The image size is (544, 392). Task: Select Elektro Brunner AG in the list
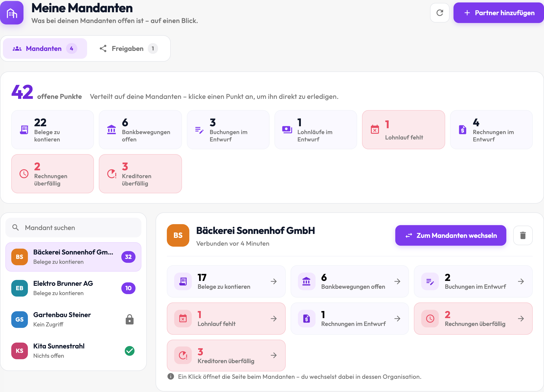(x=73, y=288)
